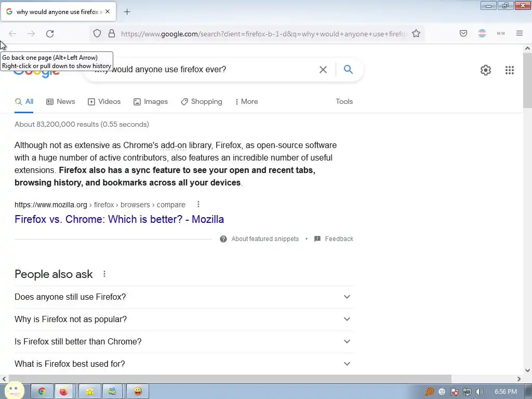Image resolution: width=532 pixels, height=399 pixels.
Task: Clear the search query text
Action: pos(323,70)
